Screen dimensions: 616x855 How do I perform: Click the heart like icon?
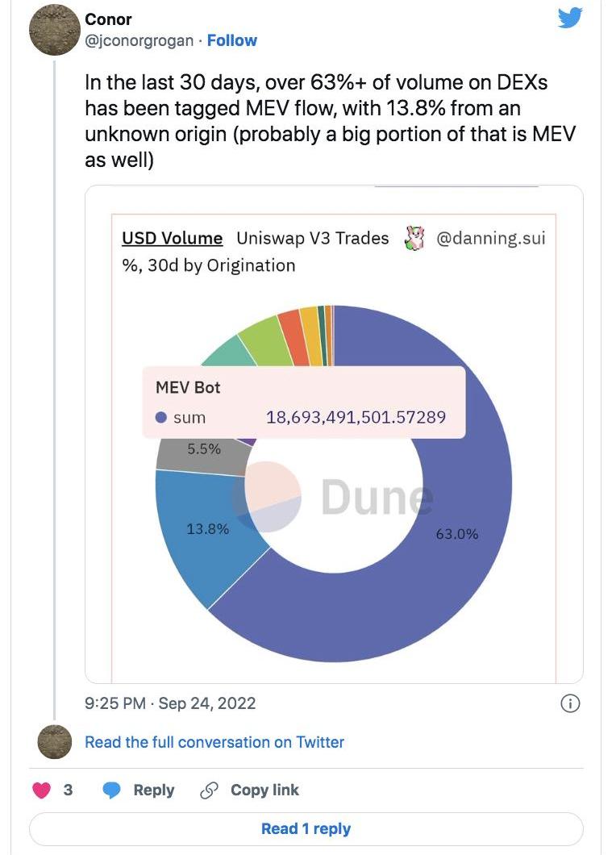click(x=42, y=790)
